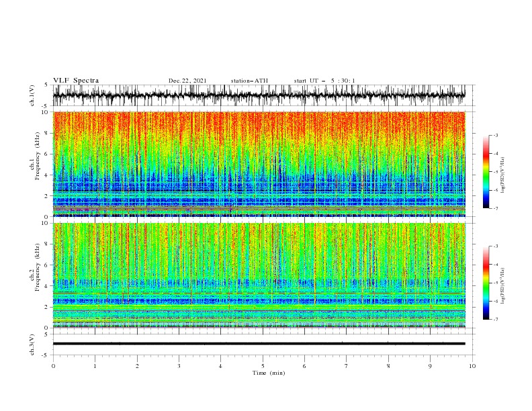This screenshot has height=411, width=532.
Task: Click the "-7" label on ch.2 colorbar
Action: [x=496, y=320]
